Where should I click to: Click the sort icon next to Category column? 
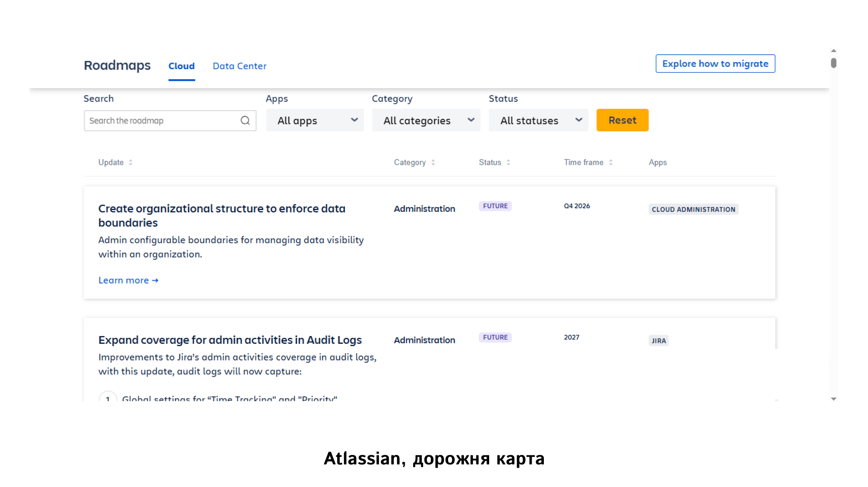pyautogui.click(x=433, y=162)
